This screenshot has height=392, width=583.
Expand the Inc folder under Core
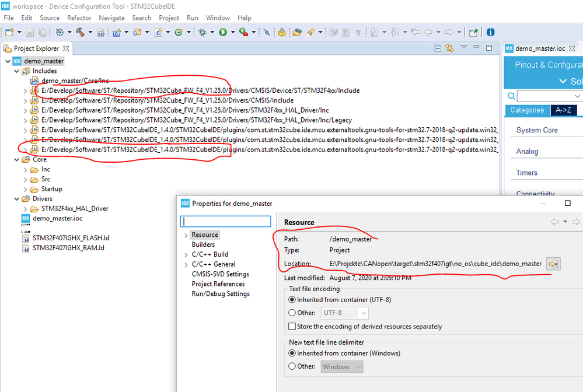(25, 170)
